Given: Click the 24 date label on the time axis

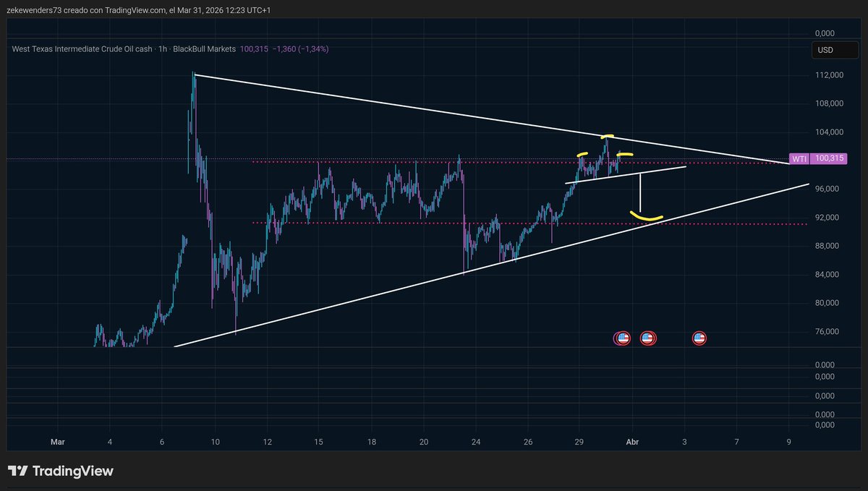Looking at the screenshot, I should pos(476,441).
